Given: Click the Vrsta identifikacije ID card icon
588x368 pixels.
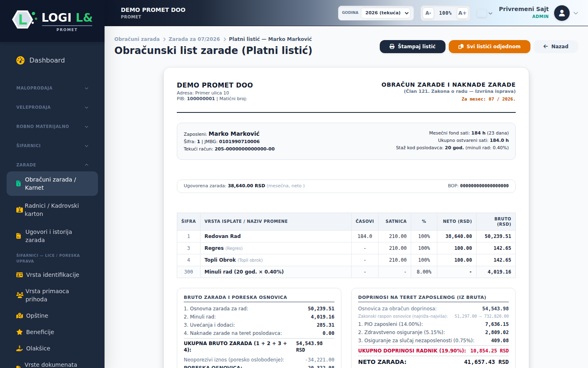Looking at the screenshot, I should (20, 275).
